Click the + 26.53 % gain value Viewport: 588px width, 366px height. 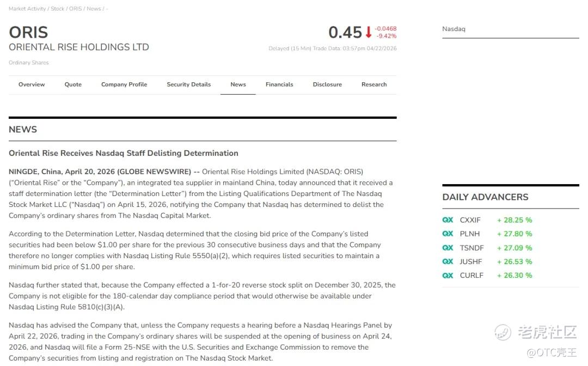[x=514, y=261]
